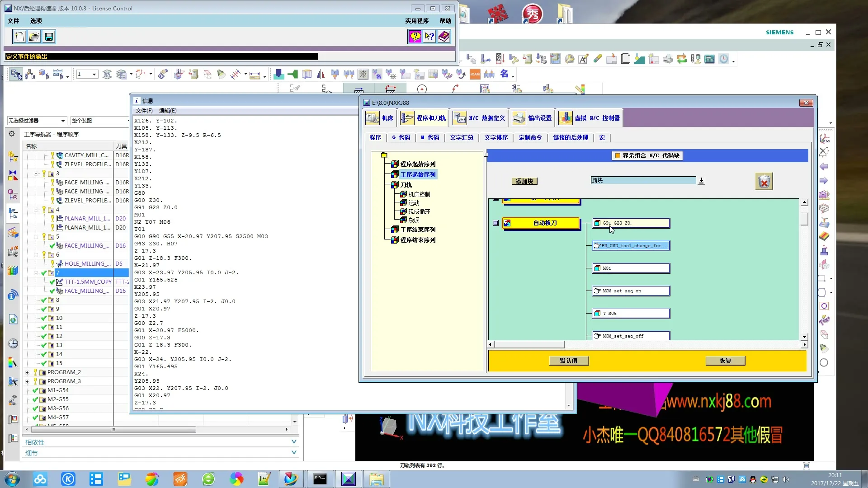
Task: Expand the PROGRAM_2 tree node
Action: (x=28, y=372)
